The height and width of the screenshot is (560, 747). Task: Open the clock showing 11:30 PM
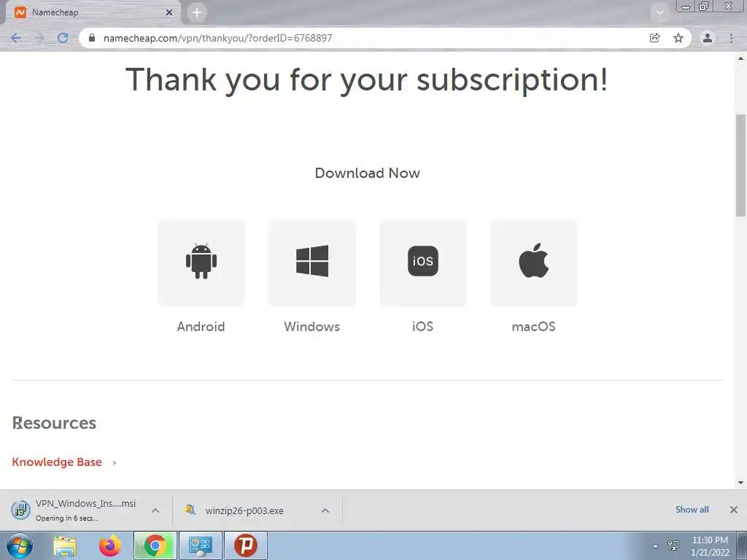pos(710,546)
